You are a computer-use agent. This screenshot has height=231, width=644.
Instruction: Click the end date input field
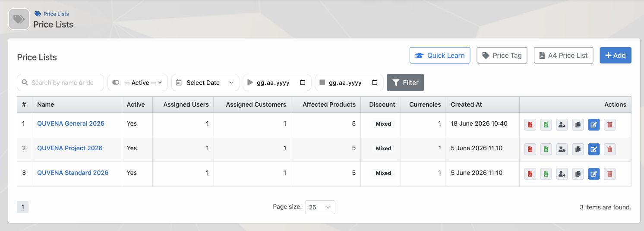click(x=349, y=82)
